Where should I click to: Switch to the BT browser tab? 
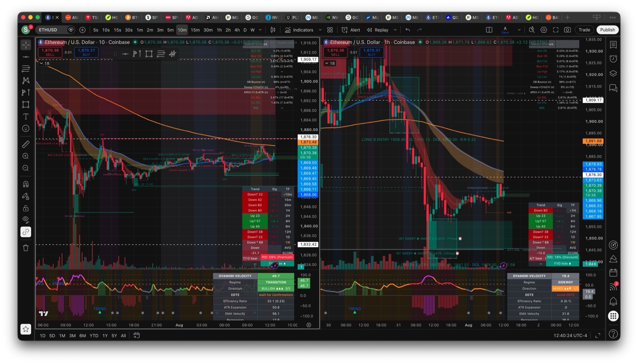click(x=132, y=17)
